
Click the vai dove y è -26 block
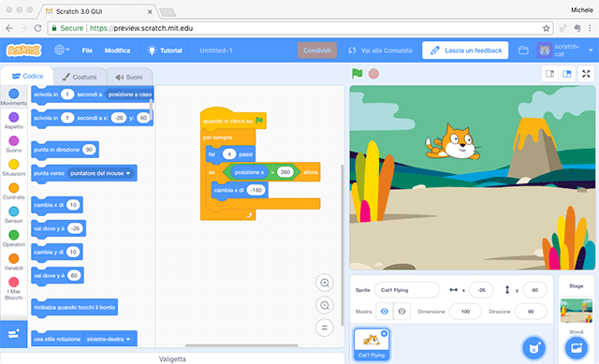pos(58,228)
